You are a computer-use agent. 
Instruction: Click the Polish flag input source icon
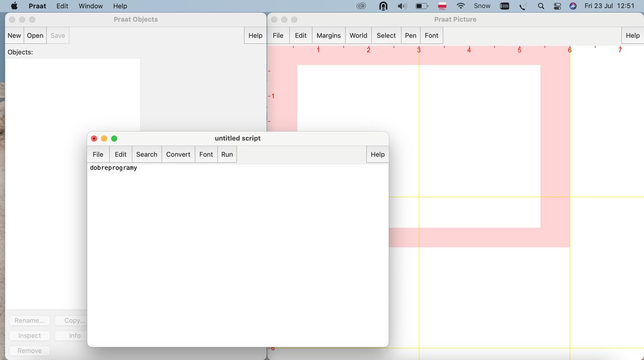point(442,6)
